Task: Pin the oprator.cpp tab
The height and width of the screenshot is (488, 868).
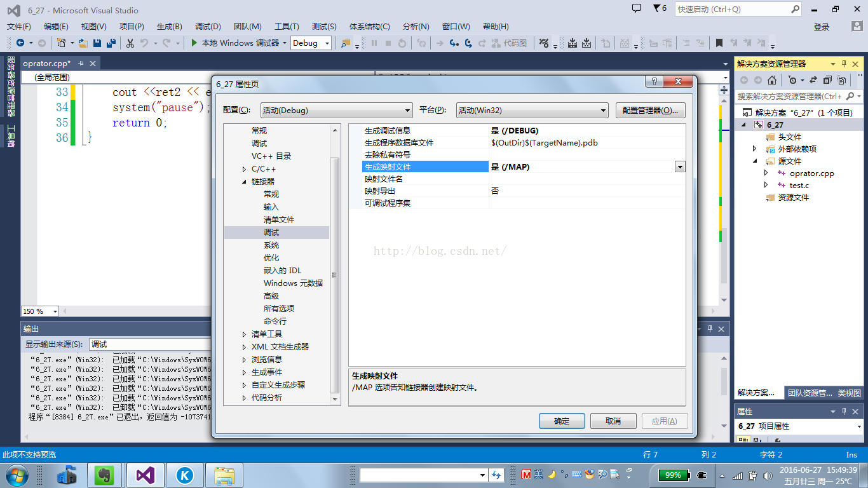Action: (x=81, y=64)
